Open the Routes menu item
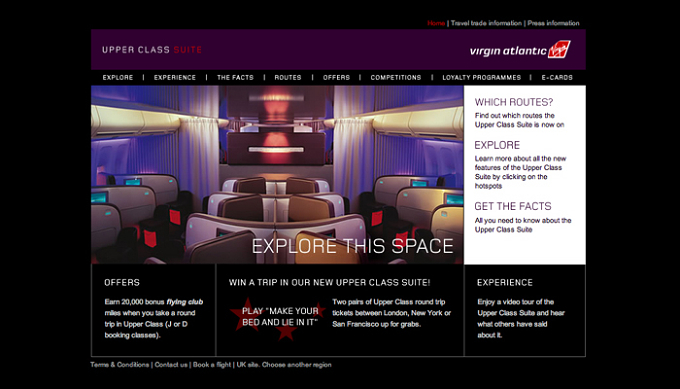The width and height of the screenshot is (680, 389). click(288, 78)
